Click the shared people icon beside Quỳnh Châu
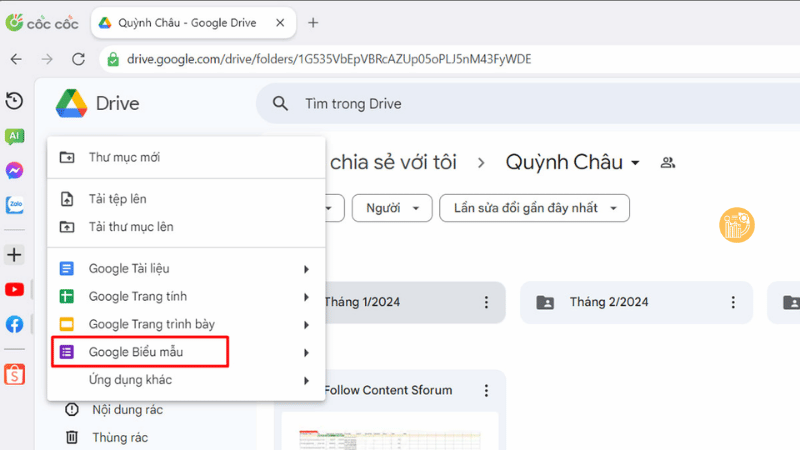The image size is (800, 450). pos(667,163)
